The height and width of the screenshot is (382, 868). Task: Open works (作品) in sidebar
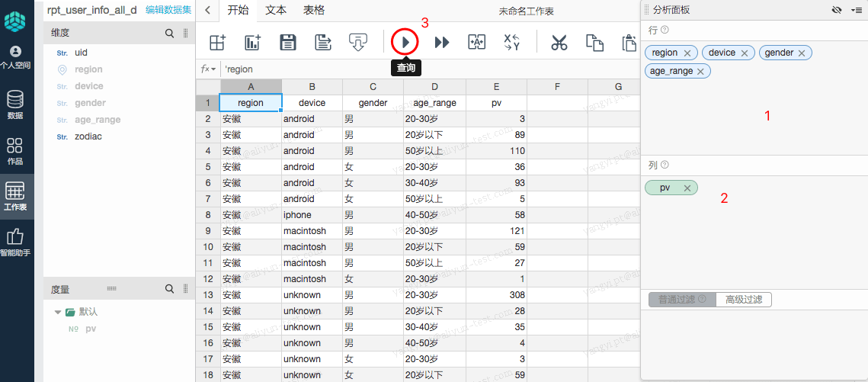point(15,151)
